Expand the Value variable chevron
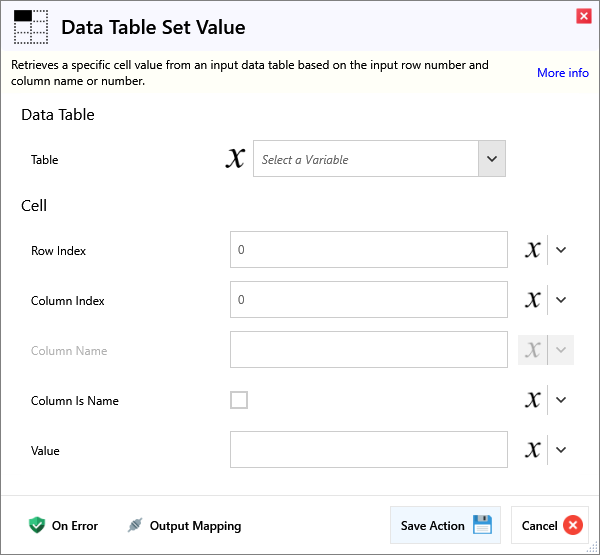Screen dimensions: 600x555 point(561,450)
